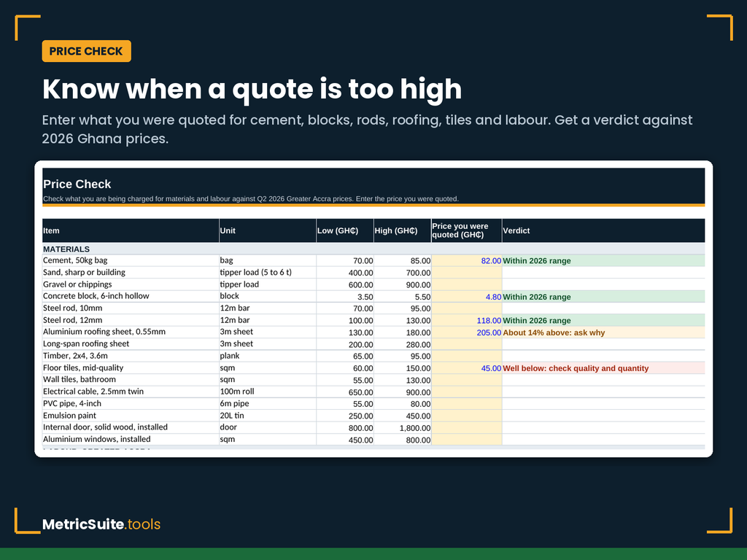Edit quoted price 4.80 for Concrete block
Image resolution: width=747 pixels, height=560 pixels.
pyautogui.click(x=466, y=296)
